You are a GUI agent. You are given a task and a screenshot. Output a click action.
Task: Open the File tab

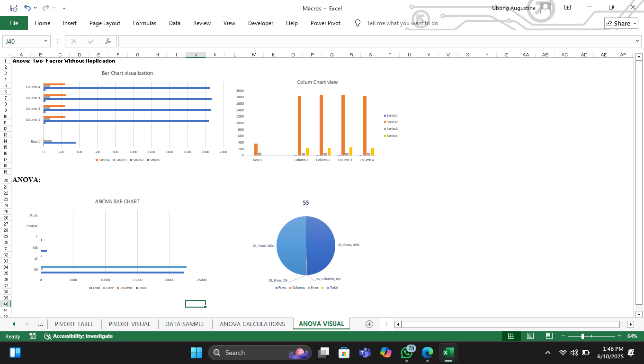pyautogui.click(x=14, y=23)
